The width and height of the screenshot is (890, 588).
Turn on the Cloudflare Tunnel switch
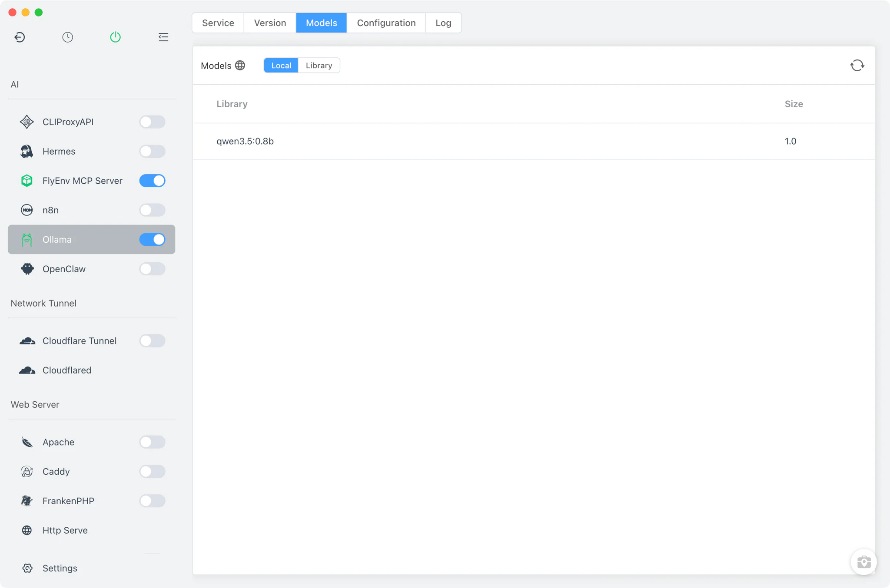(152, 341)
